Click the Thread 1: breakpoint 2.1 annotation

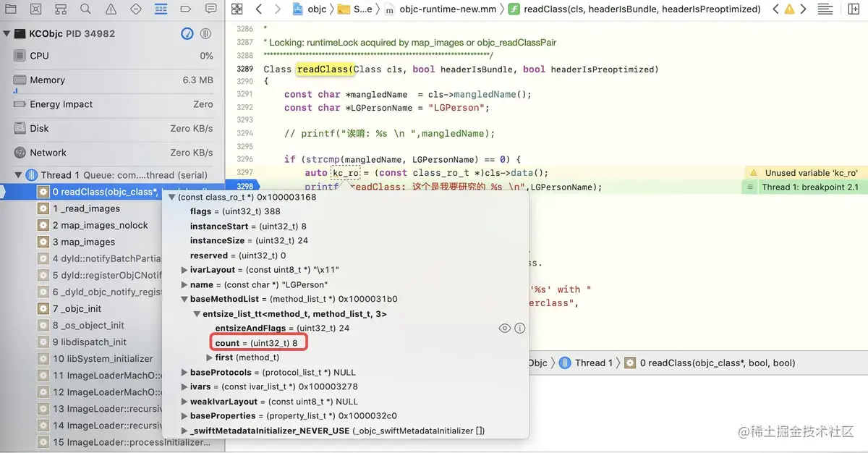[x=805, y=187]
